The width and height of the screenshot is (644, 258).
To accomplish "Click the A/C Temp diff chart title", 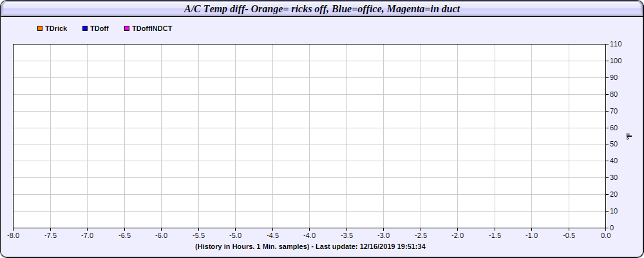I will [x=322, y=8].
